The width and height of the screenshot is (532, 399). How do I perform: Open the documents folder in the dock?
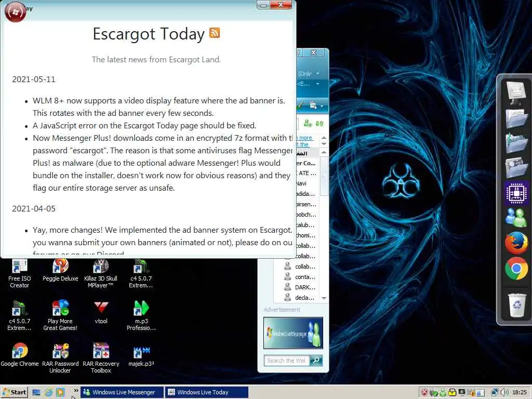pos(516,118)
